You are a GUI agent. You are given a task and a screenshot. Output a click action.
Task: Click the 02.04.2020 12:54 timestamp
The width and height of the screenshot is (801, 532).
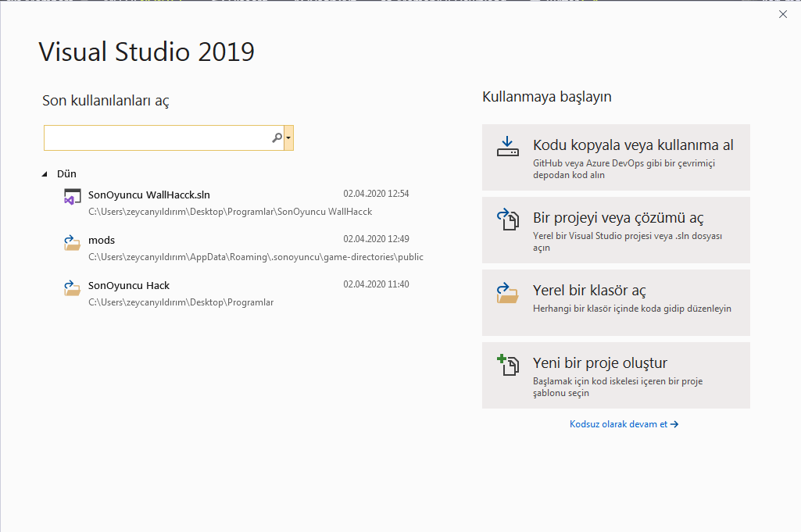[376, 194]
